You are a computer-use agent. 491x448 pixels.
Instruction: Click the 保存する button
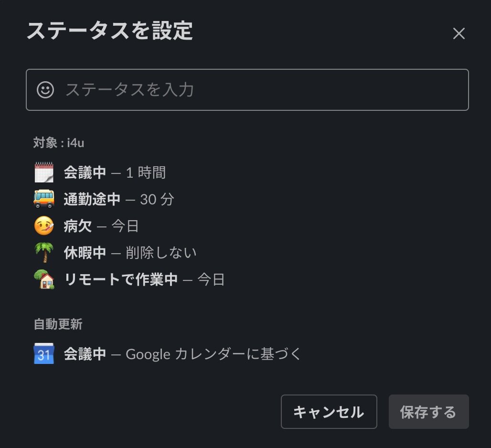(429, 412)
